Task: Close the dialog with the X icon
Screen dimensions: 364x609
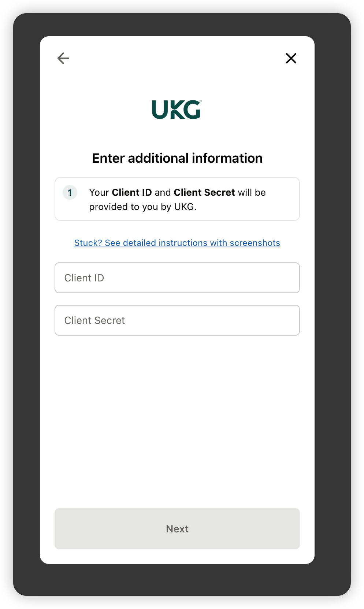Action: pyautogui.click(x=291, y=58)
